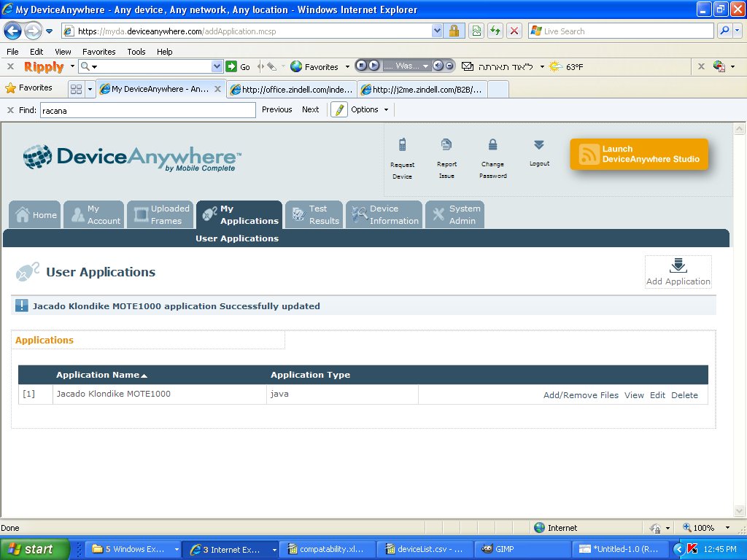Switch to the office.zindell.com tab

tap(292, 90)
